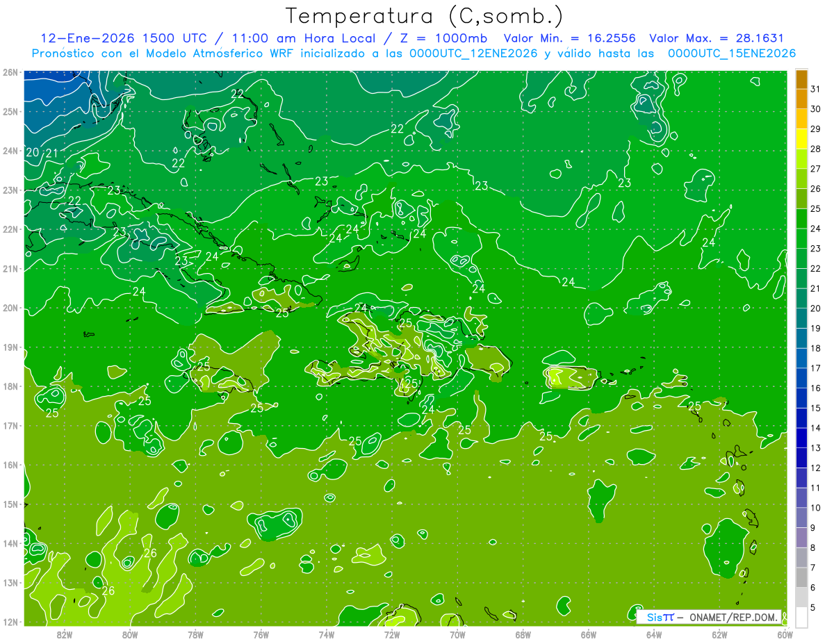The image size is (834, 644).
Task: Click the orange color bar segment above 31
Action: click(x=801, y=79)
